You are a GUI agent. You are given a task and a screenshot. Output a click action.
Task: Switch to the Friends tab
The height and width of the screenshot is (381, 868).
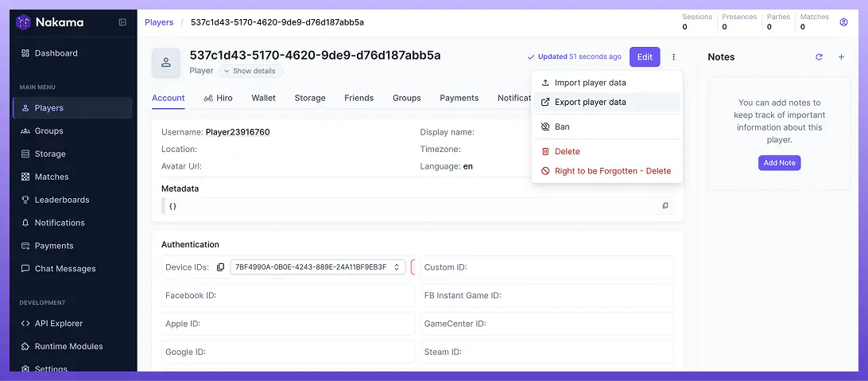(x=358, y=98)
